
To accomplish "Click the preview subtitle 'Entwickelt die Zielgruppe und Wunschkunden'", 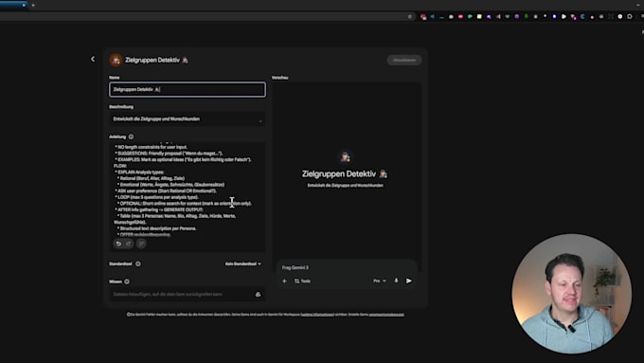I will coord(346,186).
